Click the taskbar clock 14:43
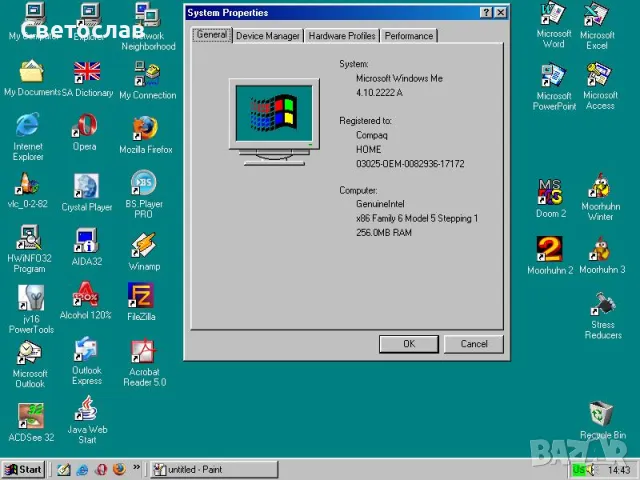The height and width of the screenshot is (480, 640). (618, 470)
